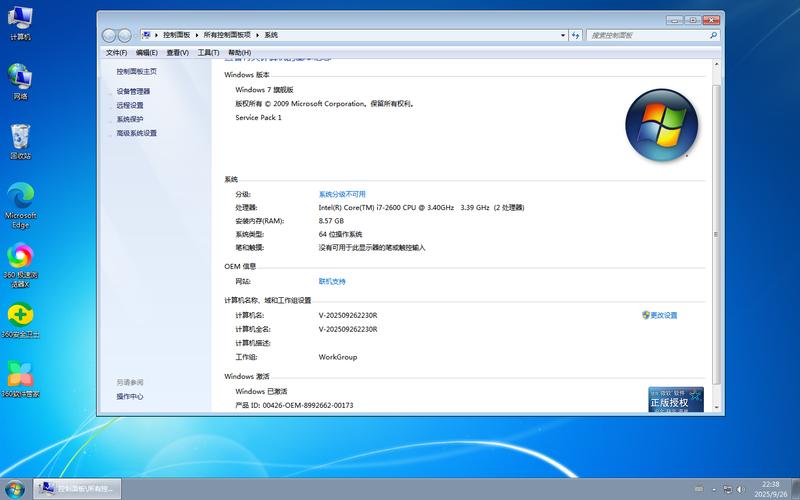
Task: Click the 计算机名 value V-202509262230R
Action: [348, 315]
